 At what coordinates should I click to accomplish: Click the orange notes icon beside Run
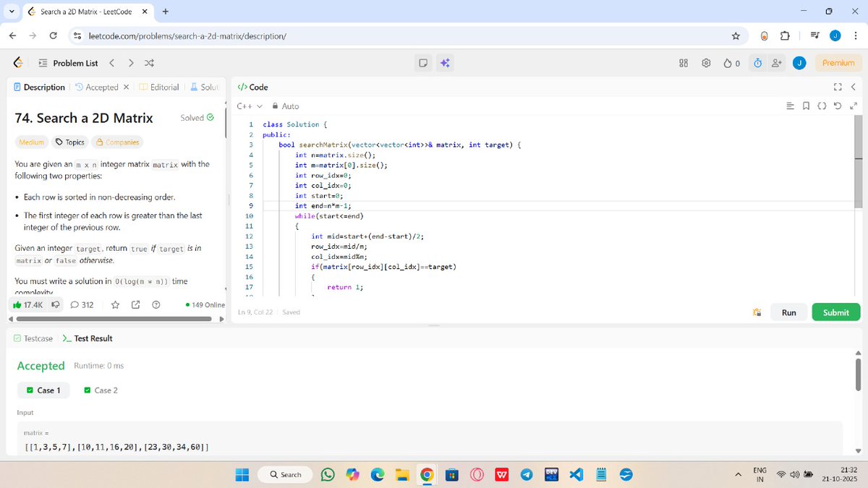[x=757, y=312]
